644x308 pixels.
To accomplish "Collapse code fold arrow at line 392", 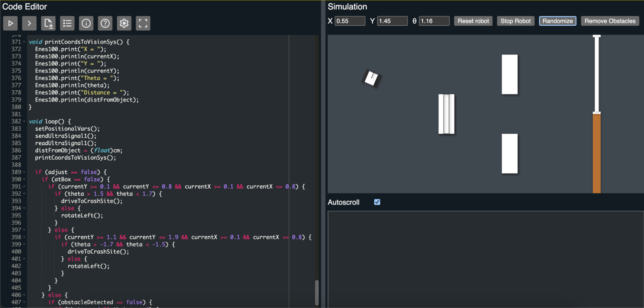I will (24, 194).
